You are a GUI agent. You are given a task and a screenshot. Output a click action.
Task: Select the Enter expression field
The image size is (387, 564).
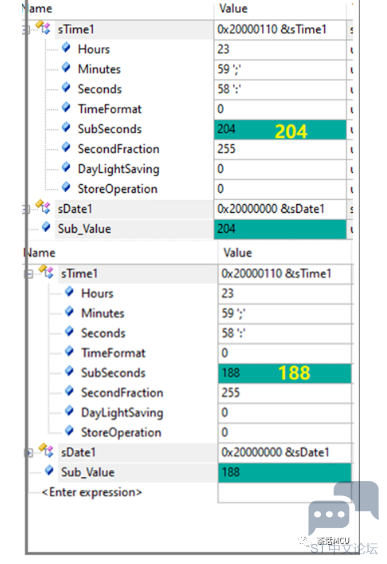click(92, 492)
